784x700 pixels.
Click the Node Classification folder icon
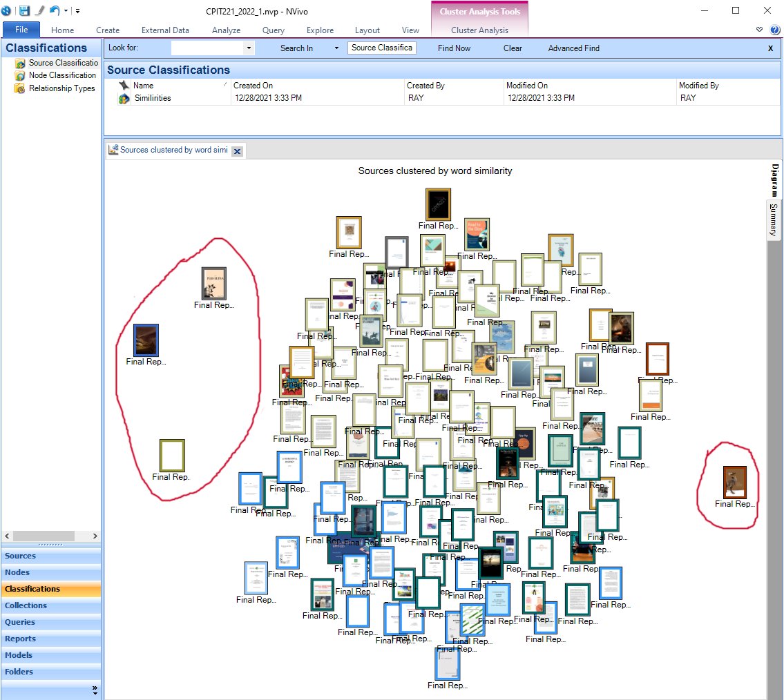19,75
